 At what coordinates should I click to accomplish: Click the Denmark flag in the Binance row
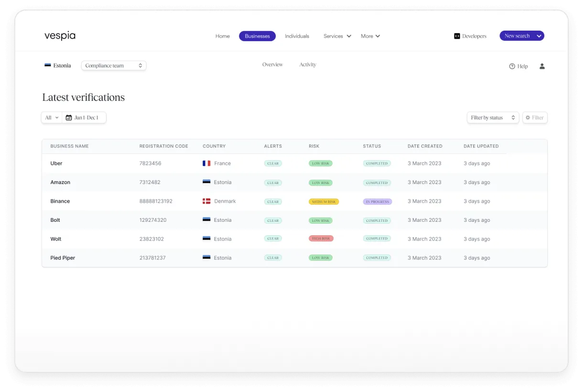pyautogui.click(x=206, y=201)
